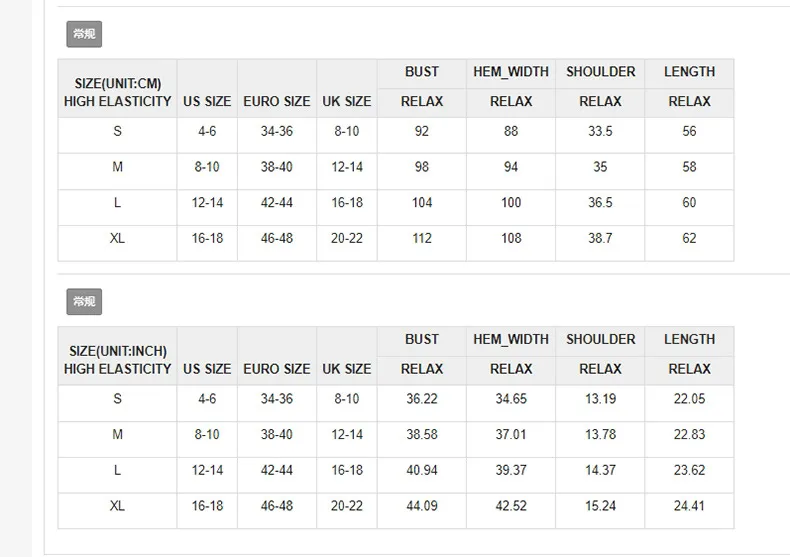Click the 38.7 shoulder cell
This screenshot has height=557, width=790.
tap(600, 238)
